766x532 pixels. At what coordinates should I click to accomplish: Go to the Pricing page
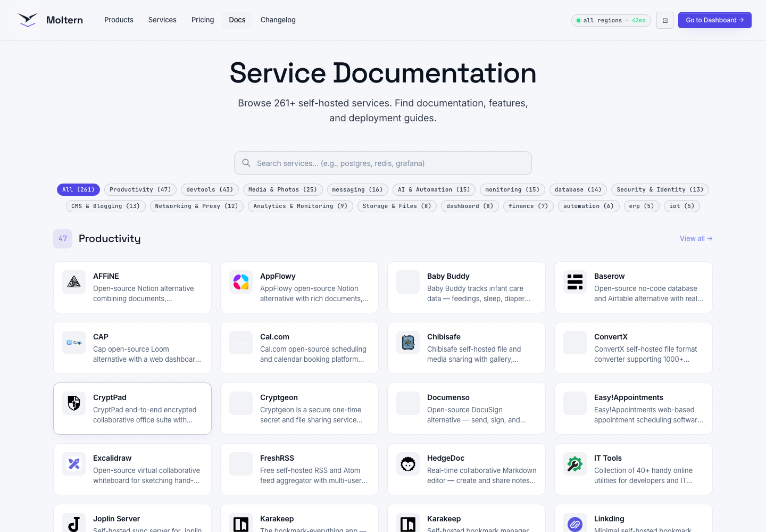[203, 20]
